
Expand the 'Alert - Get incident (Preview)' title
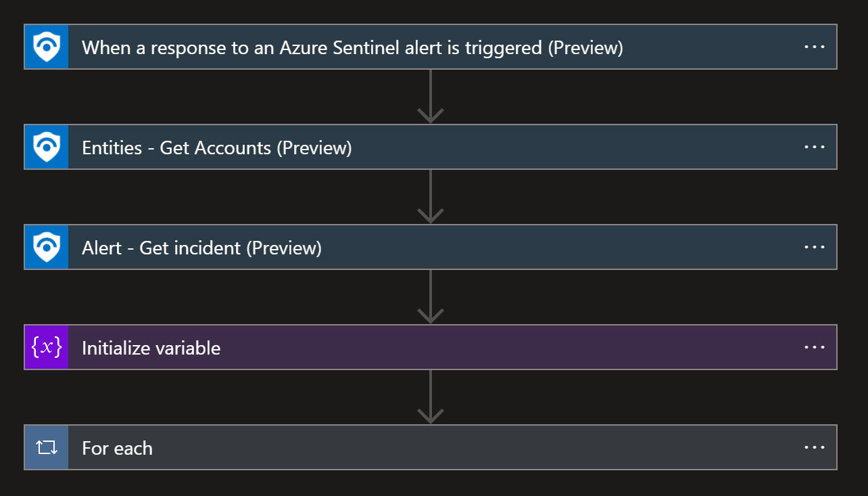[x=201, y=248]
